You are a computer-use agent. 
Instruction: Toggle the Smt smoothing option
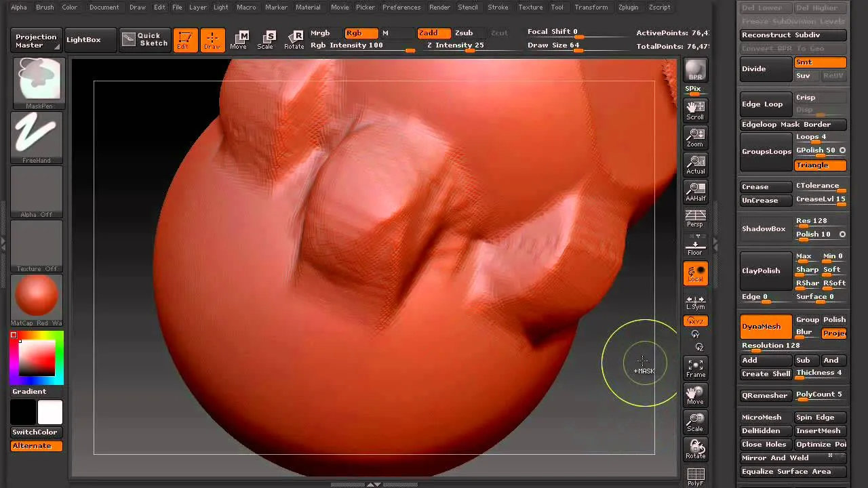[820, 62]
